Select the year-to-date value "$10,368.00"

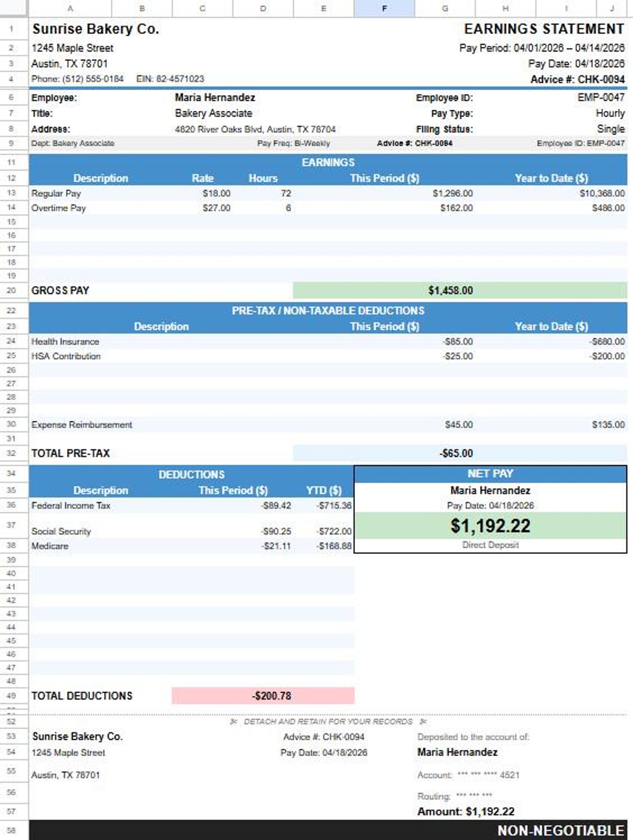click(602, 193)
